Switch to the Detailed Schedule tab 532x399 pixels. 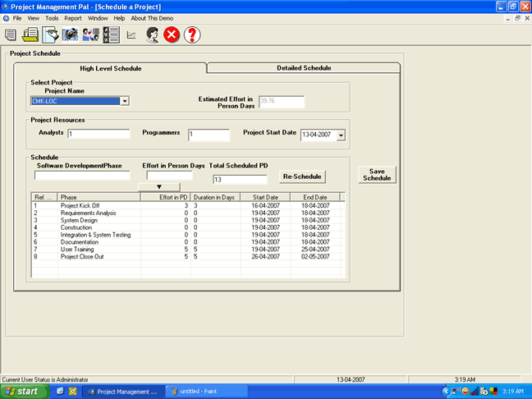[x=303, y=67]
